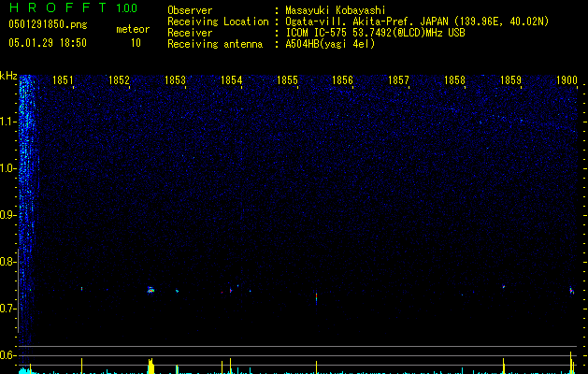Click the 1900 time axis label
588x374 pixels.
[566, 80]
